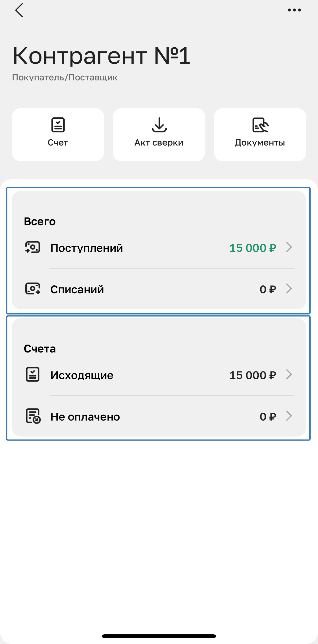
Task: Tap the invoice icon above Счет
Action: coord(58,125)
